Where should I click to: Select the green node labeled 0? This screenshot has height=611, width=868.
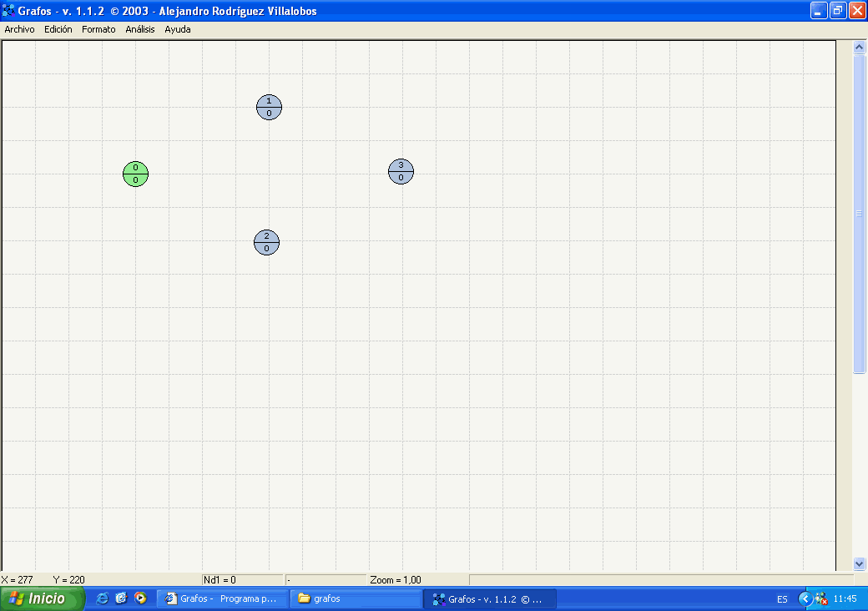135,174
